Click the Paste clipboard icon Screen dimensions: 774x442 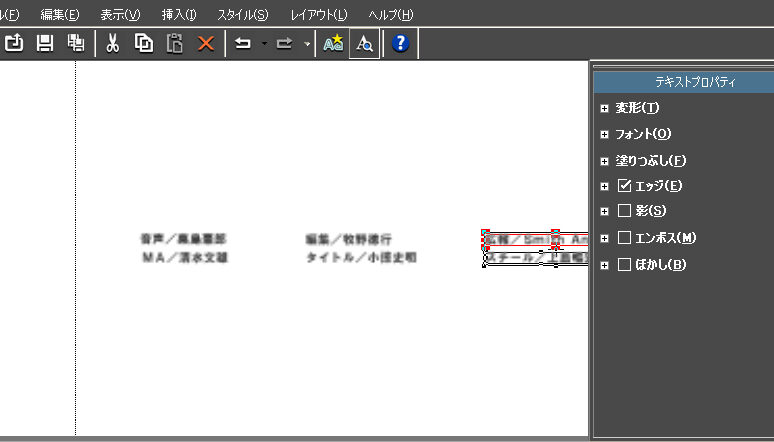175,44
